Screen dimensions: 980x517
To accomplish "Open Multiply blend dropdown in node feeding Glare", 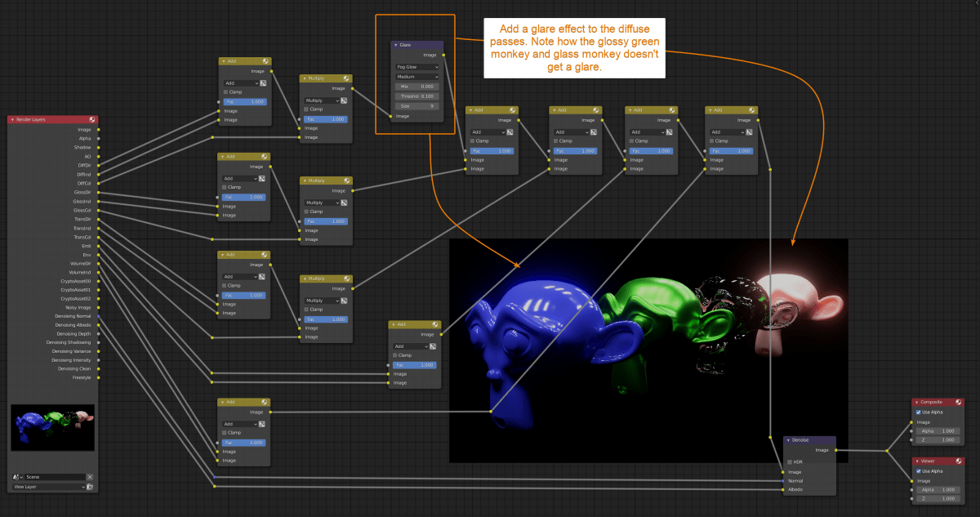I will [322, 100].
